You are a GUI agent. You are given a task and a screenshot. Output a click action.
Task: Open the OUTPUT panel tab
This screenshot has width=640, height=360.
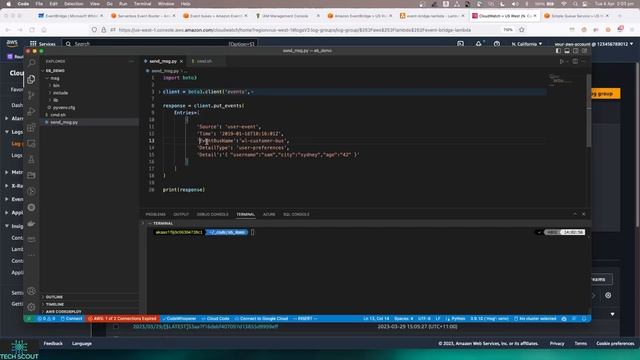[x=181, y=214]
